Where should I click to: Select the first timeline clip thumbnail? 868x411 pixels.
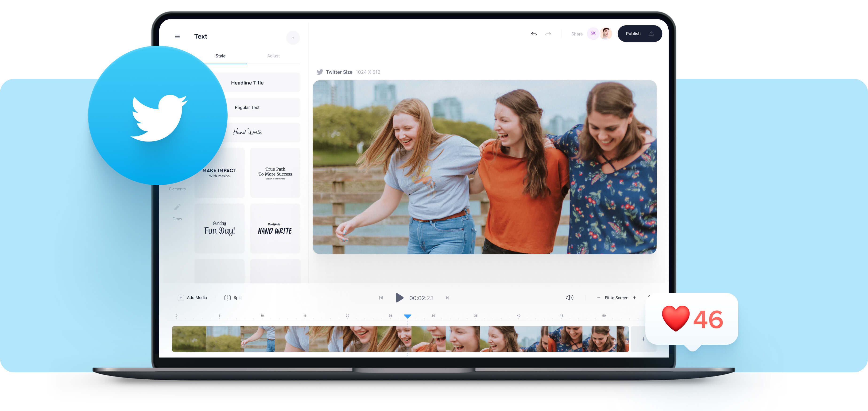click(189, 339)
